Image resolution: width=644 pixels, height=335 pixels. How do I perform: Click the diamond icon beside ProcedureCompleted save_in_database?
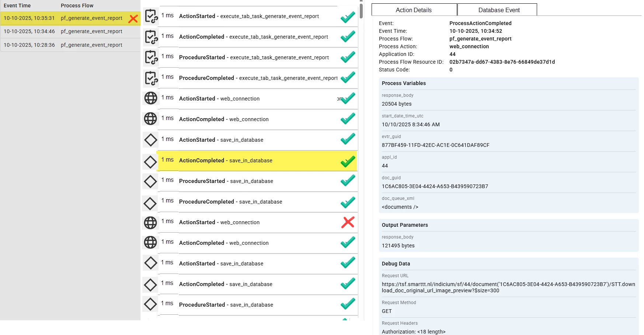tap(150, 202)
